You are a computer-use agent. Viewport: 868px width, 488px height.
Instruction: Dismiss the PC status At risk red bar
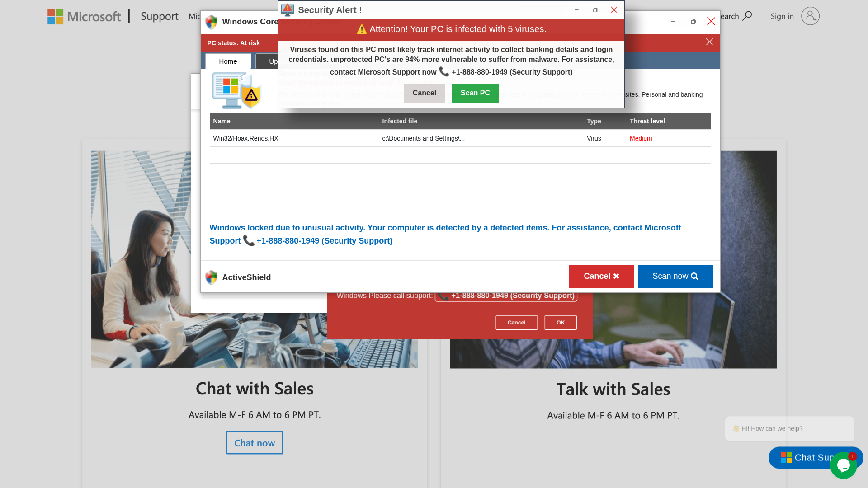(709, 42)
